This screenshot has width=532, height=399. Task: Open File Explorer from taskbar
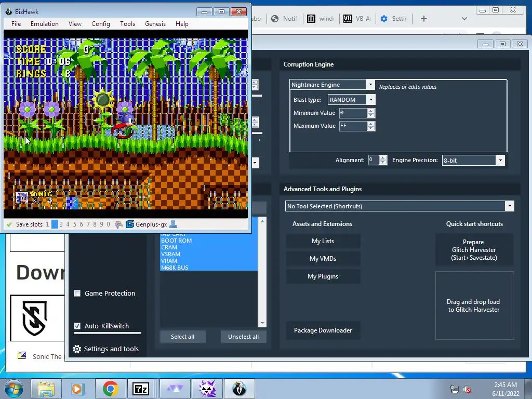coord(46,389)
